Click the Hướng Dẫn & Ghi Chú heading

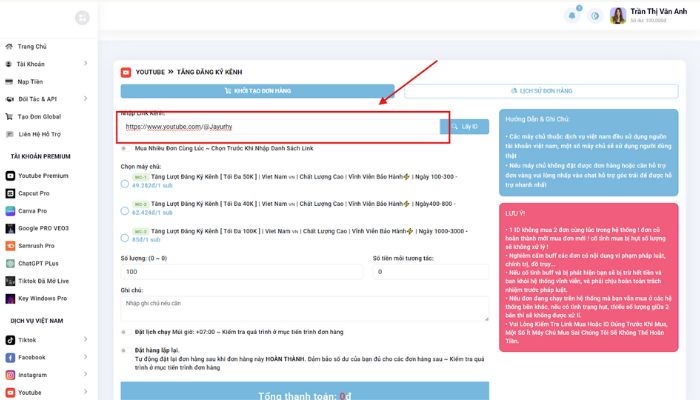537,119
